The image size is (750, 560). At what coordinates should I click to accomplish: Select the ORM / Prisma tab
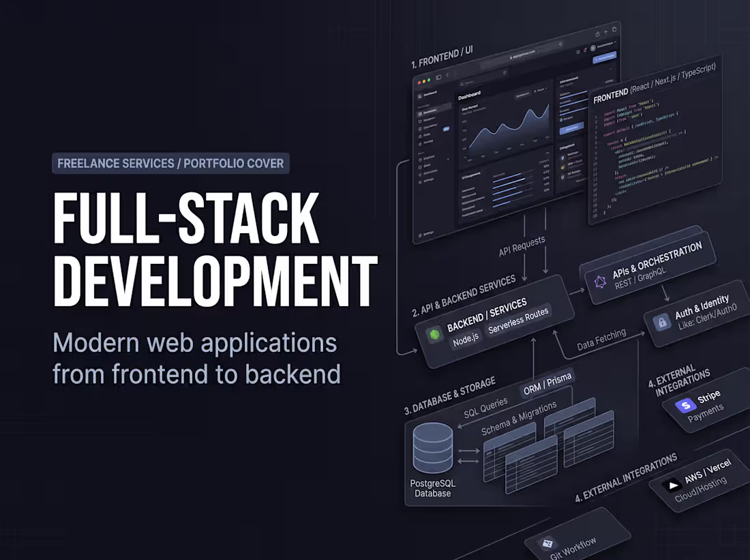coord(547,384)
